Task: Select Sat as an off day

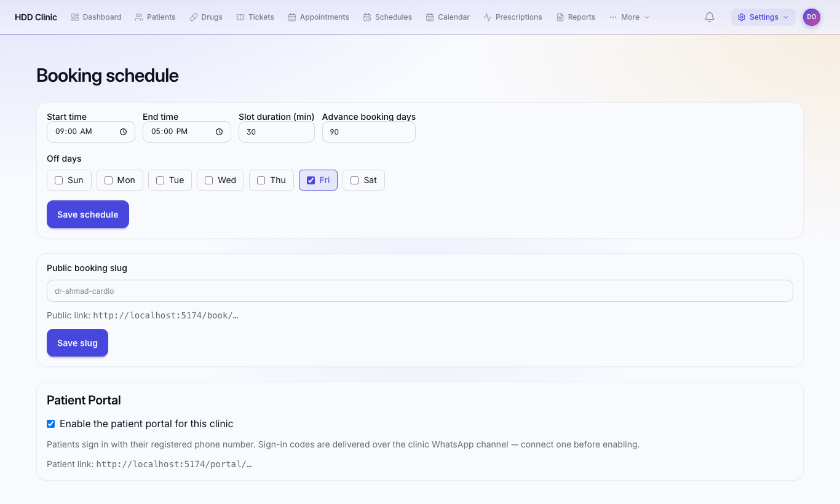Action: (355, 180)
